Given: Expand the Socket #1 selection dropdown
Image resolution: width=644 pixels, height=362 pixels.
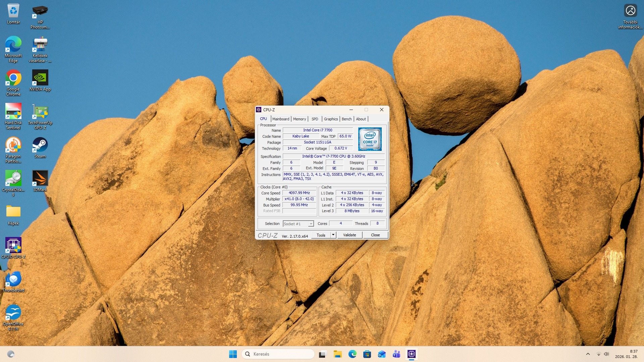Looking at the screenshot, I should tap(311, 224).
